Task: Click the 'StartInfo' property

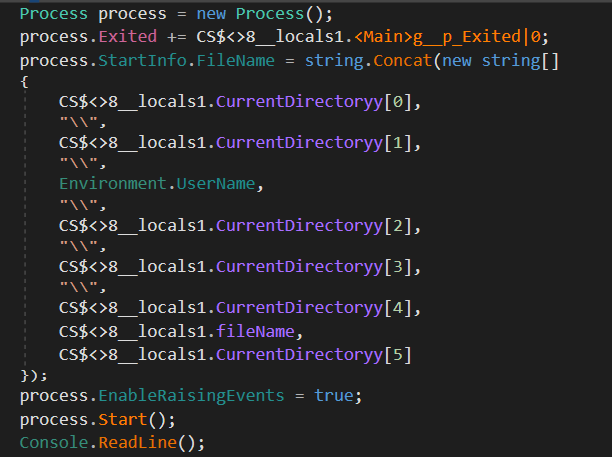Action: coord(142,60)
